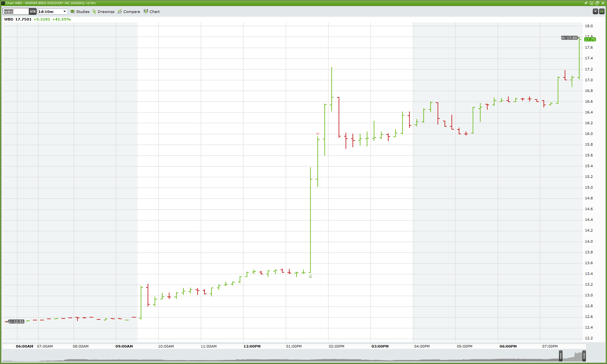Click the green up-arrow chart marker

pos(310,276)
